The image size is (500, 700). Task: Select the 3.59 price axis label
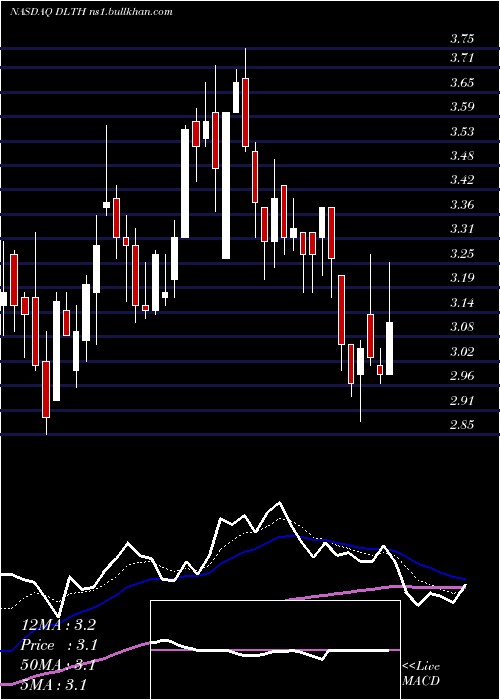click(x=462, y=107)
